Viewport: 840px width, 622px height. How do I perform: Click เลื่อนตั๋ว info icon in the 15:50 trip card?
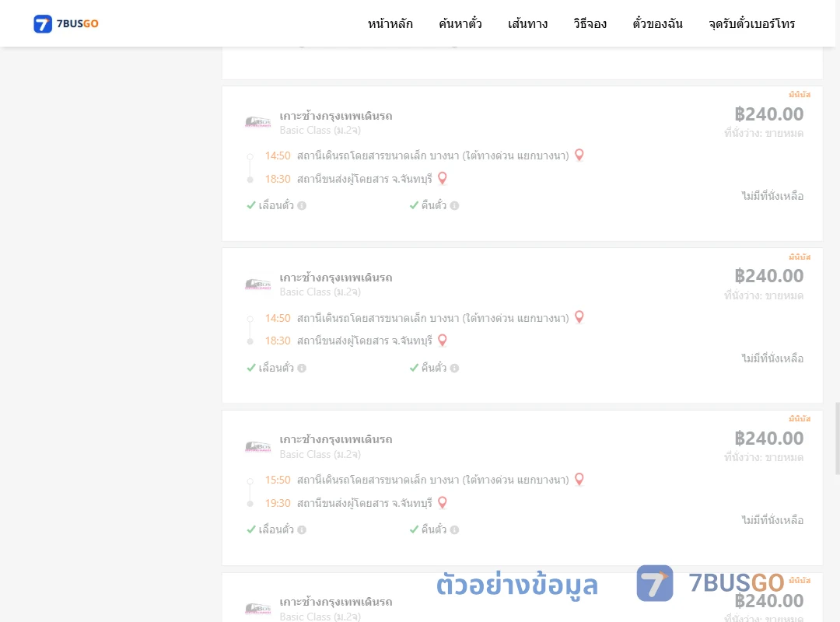[302, 529]
